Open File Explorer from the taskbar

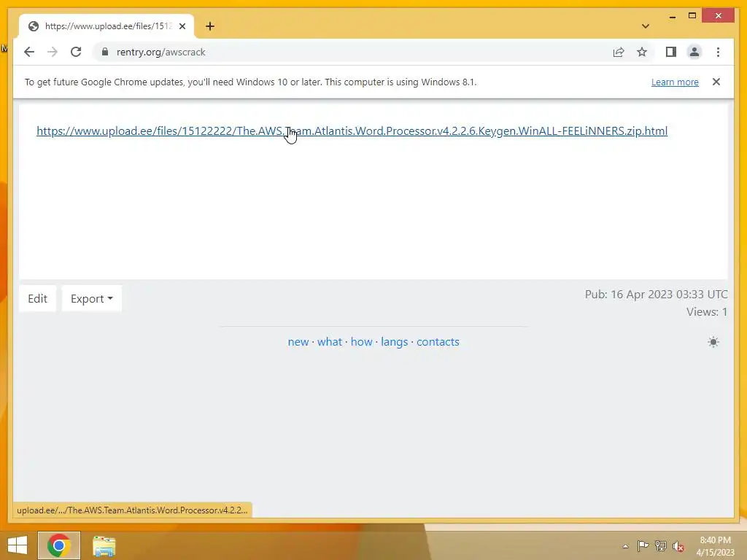pos(104,545)
